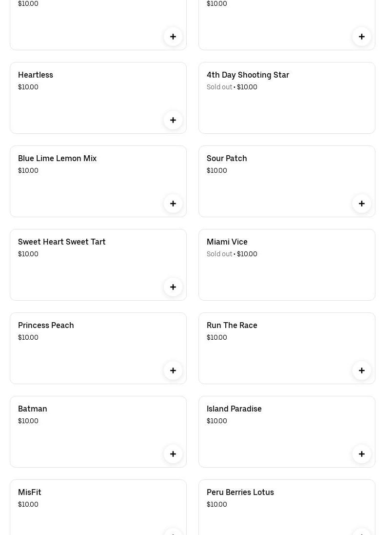392x535 pixels.
Task: Add Batman to cart via plus icon
Action: 173,454
